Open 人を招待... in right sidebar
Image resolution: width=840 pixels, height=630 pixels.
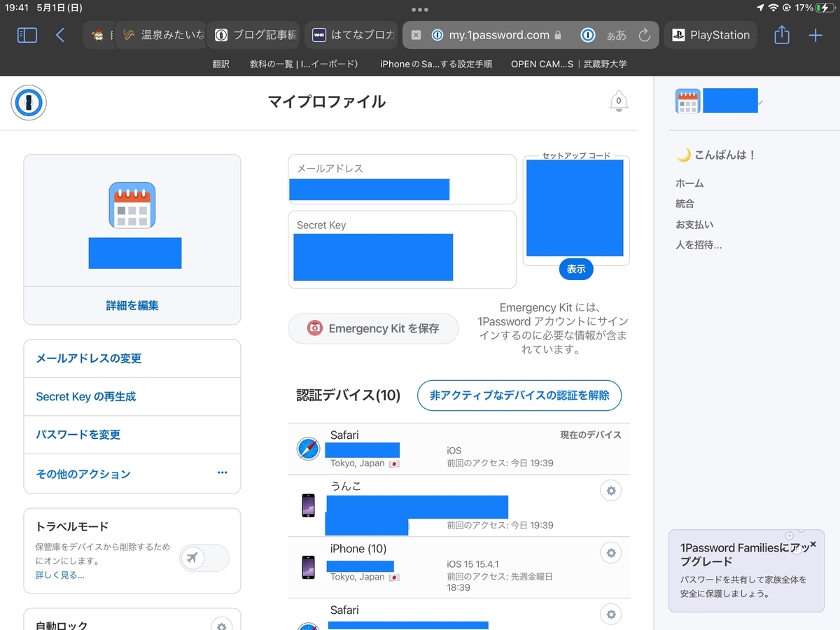pos(698,245)
